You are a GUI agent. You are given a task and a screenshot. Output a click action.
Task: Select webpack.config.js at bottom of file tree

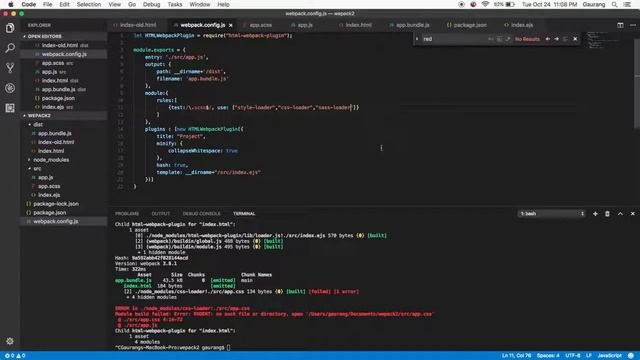[56, 221]
